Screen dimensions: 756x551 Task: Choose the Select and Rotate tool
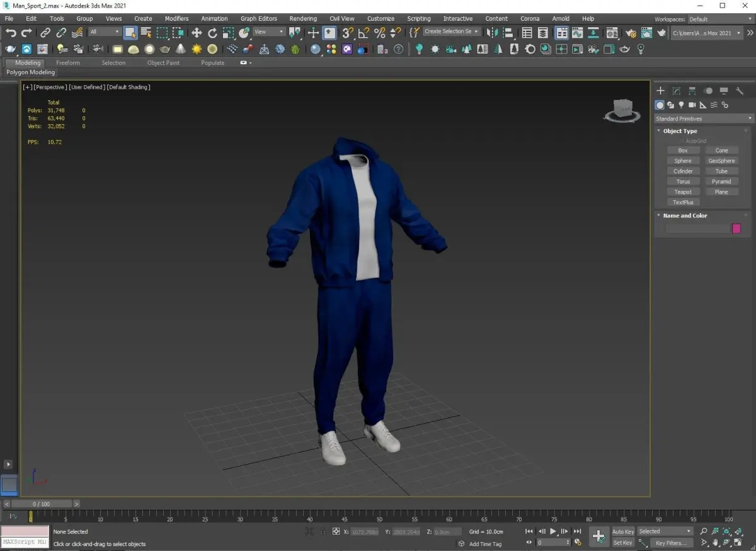[213, 33]
